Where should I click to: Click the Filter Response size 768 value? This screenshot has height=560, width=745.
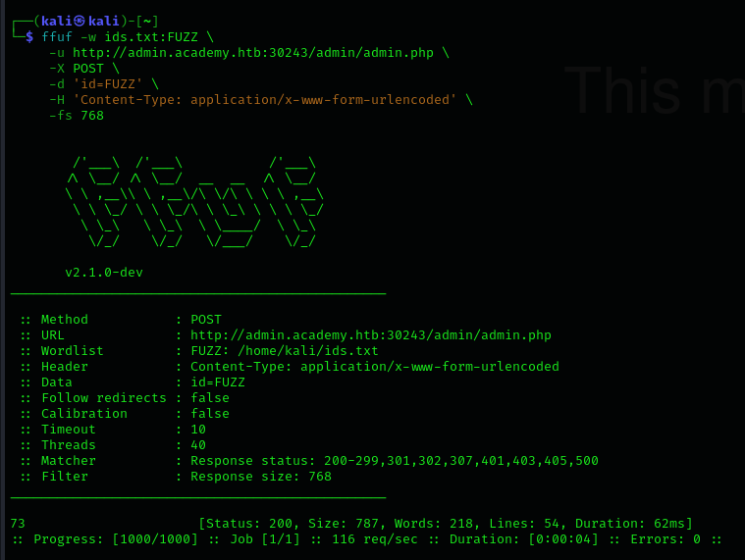[x=260, y=476]
